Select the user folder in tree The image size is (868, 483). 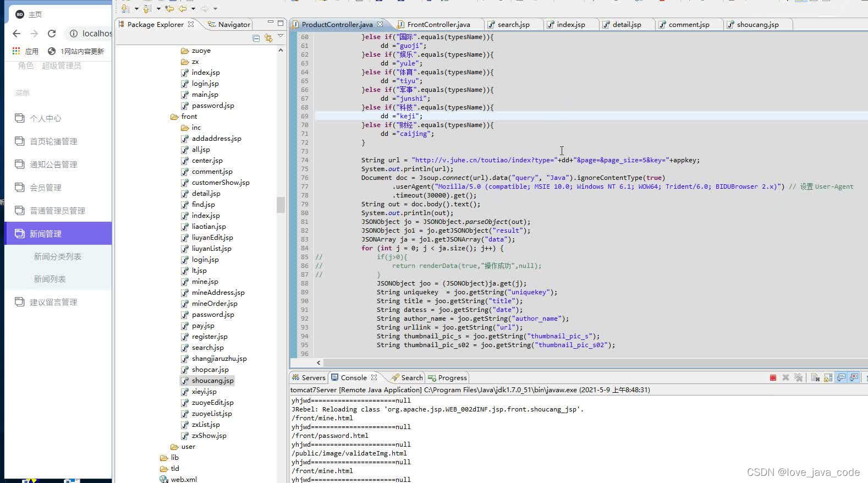pyautogui.click(x=188, y=446)
